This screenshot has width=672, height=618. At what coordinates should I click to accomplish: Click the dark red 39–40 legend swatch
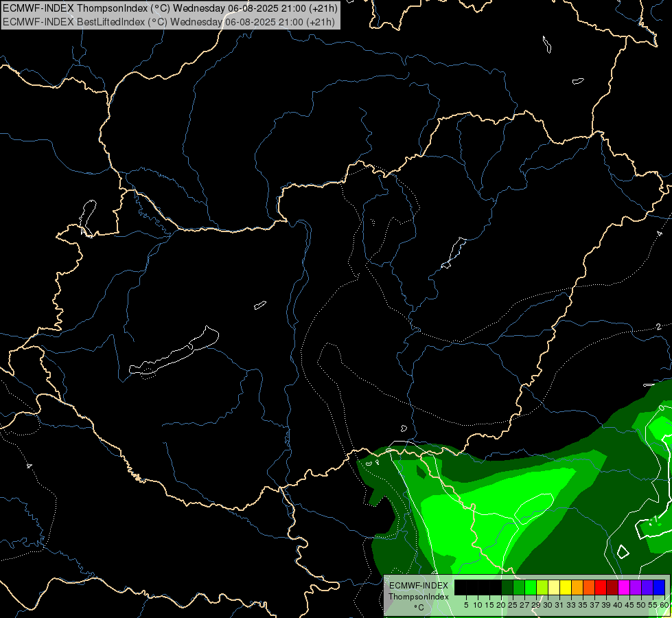point(612,587)
